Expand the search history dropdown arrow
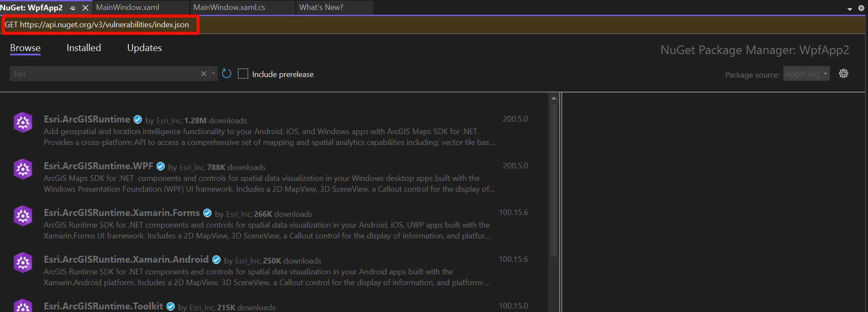 click(213, 74)
